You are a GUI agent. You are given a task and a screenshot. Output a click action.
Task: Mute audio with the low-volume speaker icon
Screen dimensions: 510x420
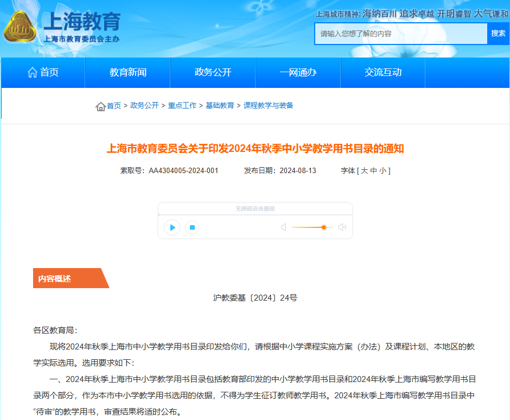(x=284, y=227)
